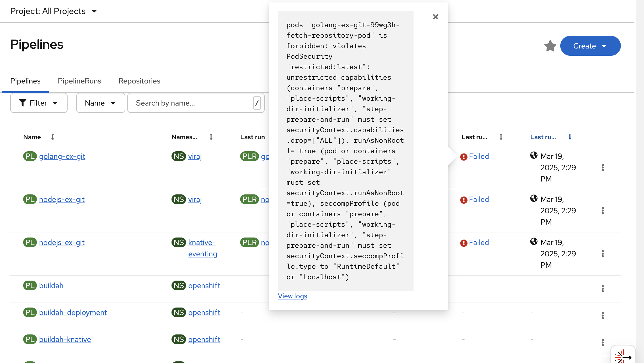Switch to the Repositories tab
644x363 pixels.
click(x=139, y=81)
